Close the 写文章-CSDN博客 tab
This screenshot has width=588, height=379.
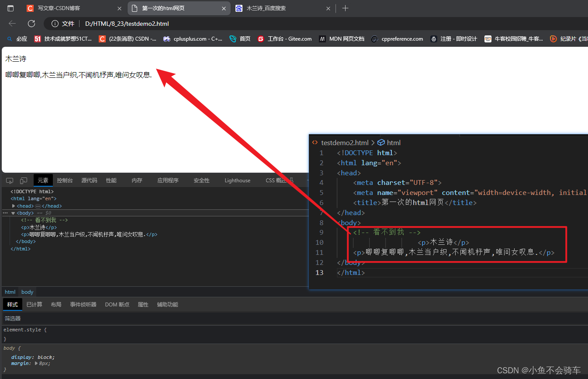click(x=120, y=8)
